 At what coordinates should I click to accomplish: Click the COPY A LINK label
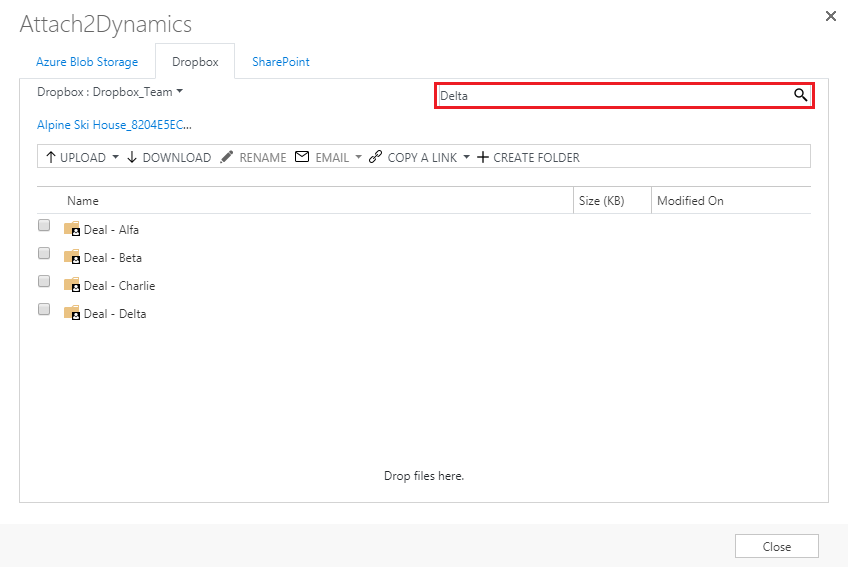click(x=422, y=157)
